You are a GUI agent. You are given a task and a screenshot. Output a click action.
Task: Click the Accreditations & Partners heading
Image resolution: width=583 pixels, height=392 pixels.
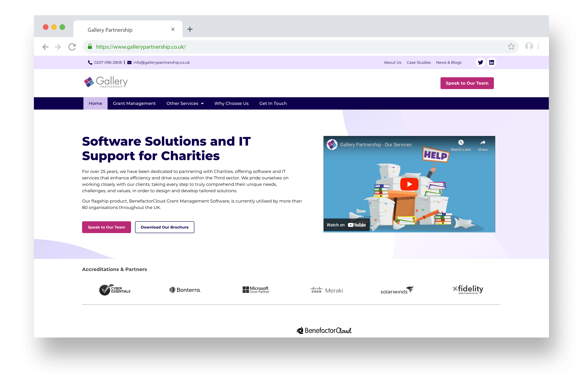(x=114, y=270)
